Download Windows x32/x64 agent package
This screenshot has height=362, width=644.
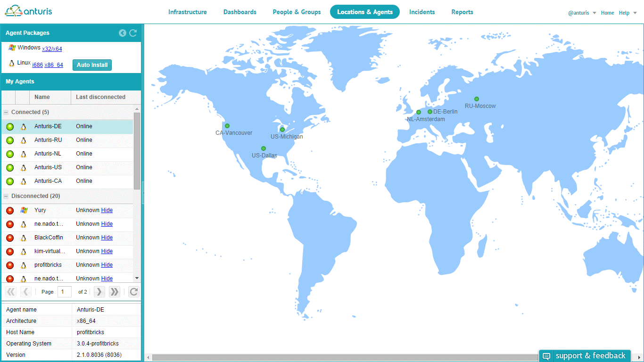(x=52, y=49)
